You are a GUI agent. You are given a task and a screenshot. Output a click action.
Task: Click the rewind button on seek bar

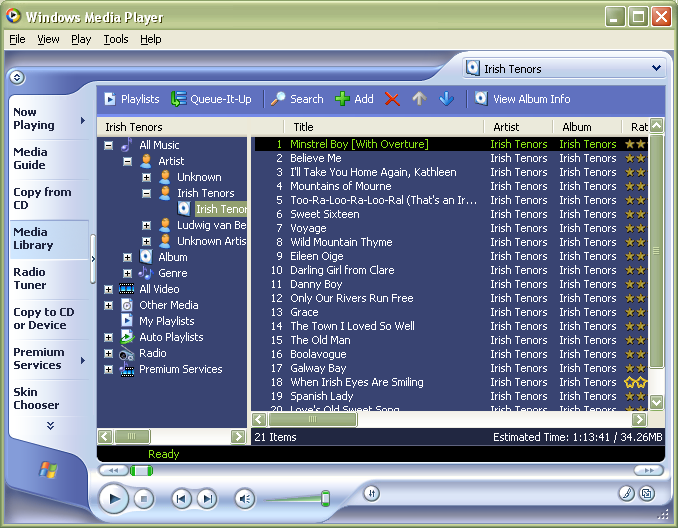(x=113, y=470)
